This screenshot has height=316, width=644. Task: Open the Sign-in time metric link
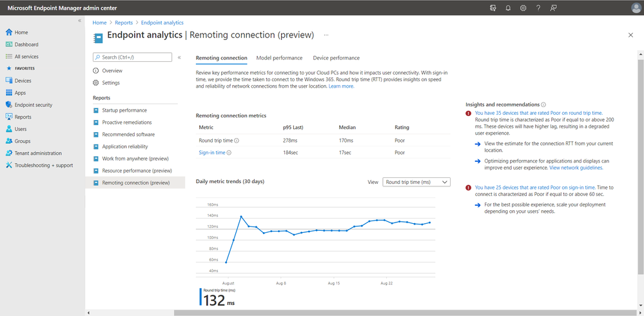(x=212, y=152)
